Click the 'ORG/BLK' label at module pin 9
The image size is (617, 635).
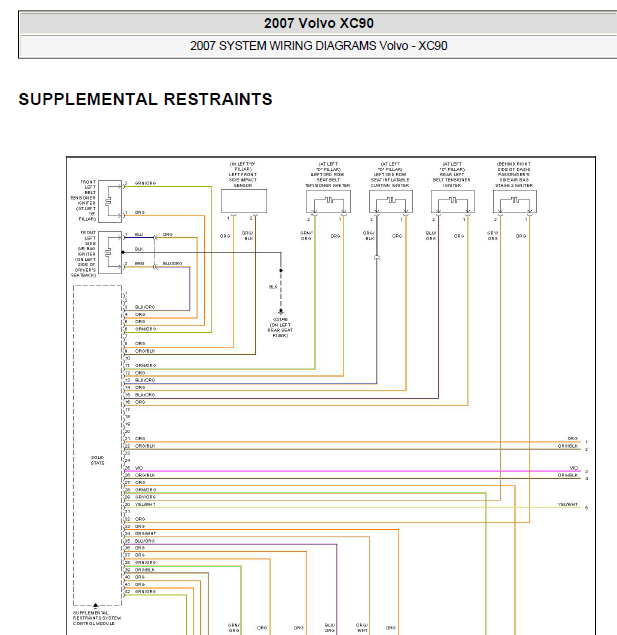[145, 351]
